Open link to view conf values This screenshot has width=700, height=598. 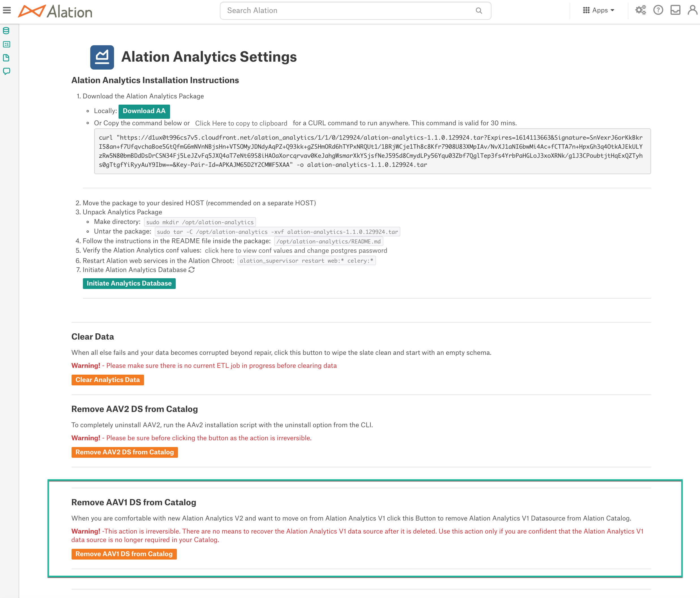point(296,251)
